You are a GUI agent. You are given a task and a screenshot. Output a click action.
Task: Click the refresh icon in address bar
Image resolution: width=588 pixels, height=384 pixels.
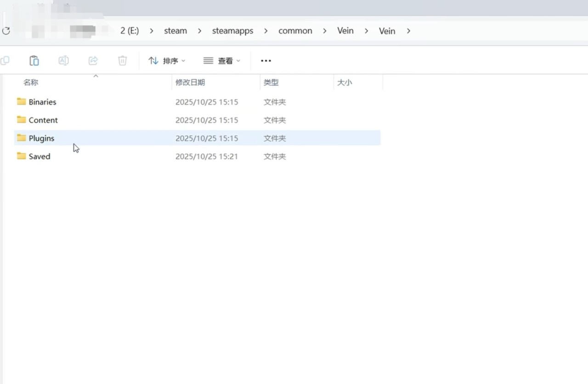pyautogui.click(x=6, y=31)
